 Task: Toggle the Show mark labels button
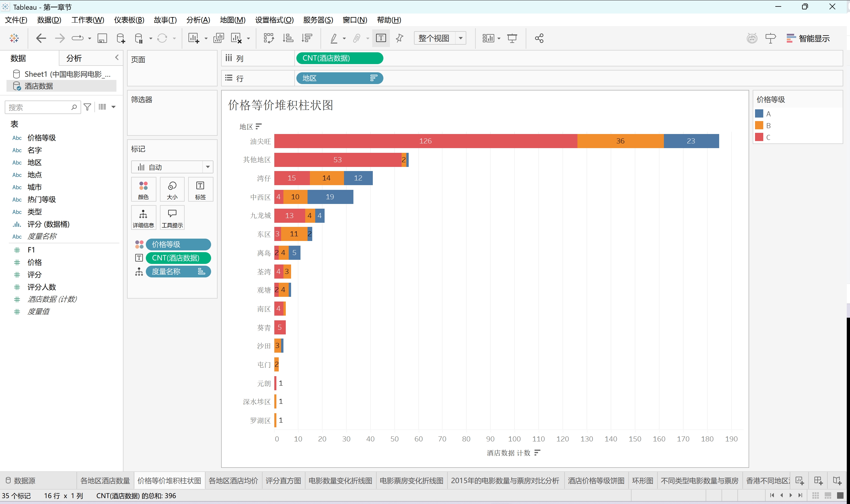tap(381, 38)
